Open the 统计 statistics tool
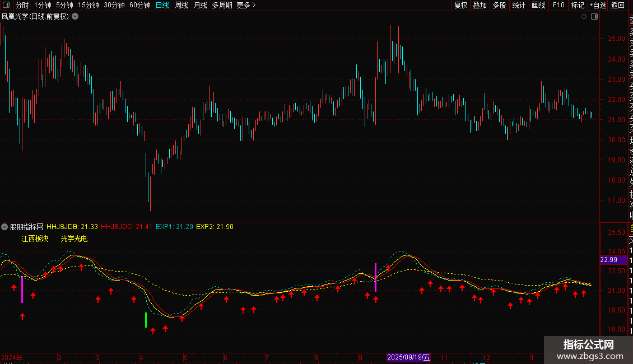Viewport: 633px width, 364px height. click(519, 5)
